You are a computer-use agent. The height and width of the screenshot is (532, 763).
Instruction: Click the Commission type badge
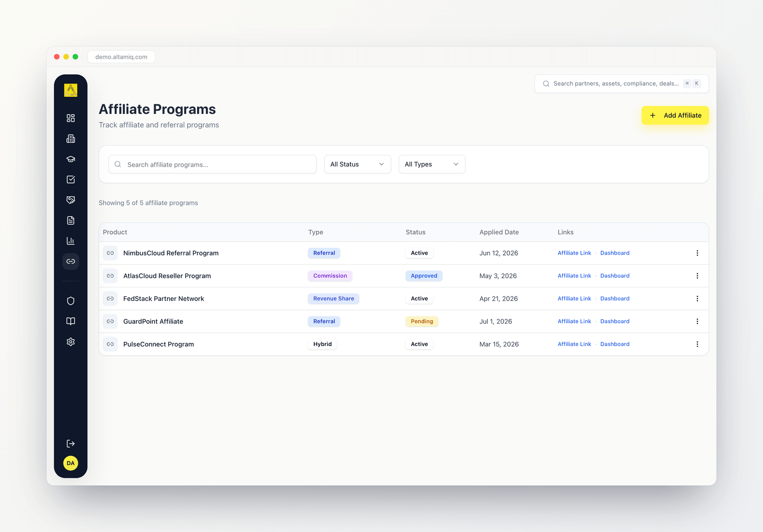tap(330, 276)
